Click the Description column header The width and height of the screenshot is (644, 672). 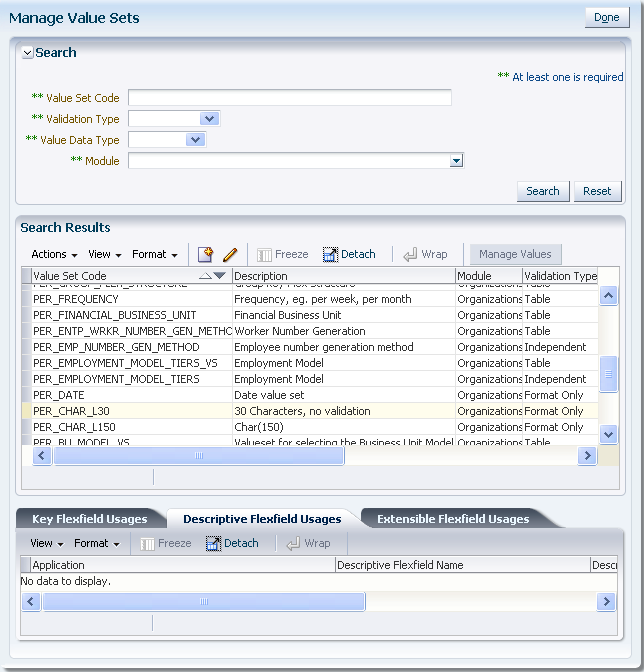[x=344, y=276]
